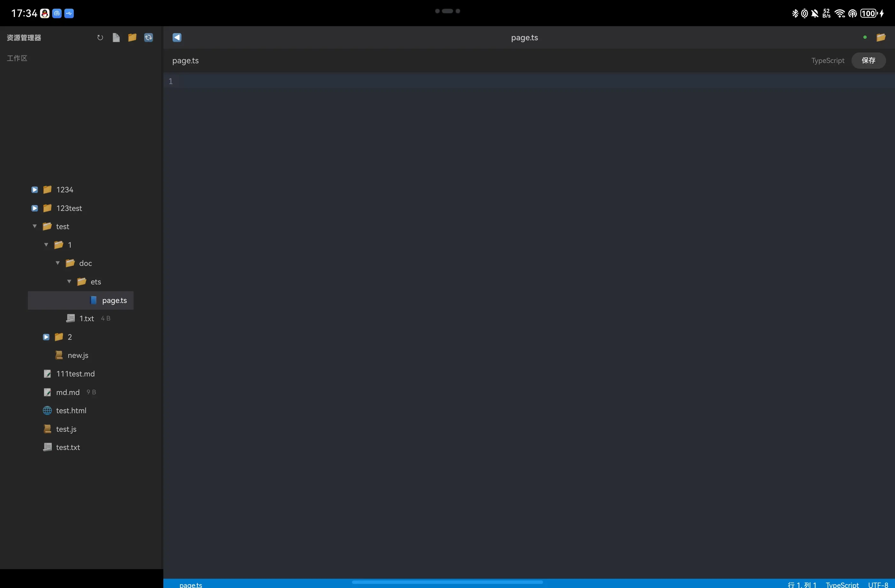Image resolution: width=895 pixels, height=588 pixels.
Task: Open the new.js script file
Action: 78,355
